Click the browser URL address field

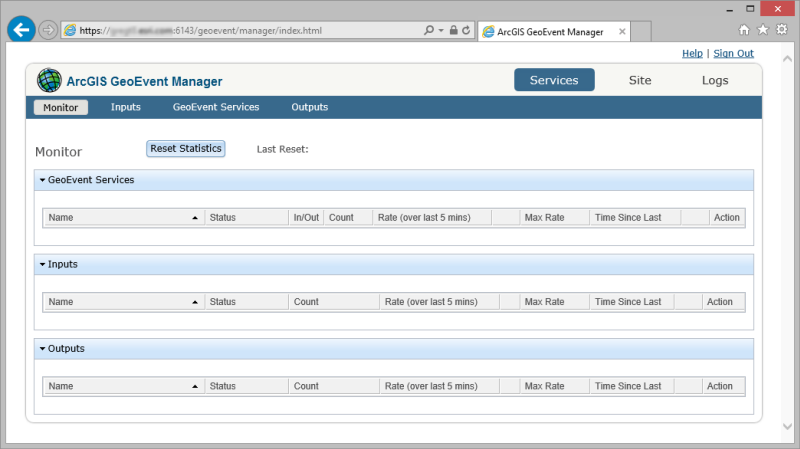[x=250, y=31]
